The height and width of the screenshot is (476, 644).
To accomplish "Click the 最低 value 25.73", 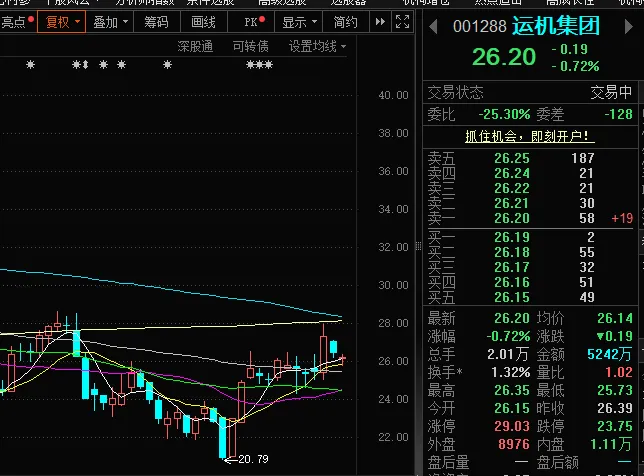I will (x=614, y=390).
